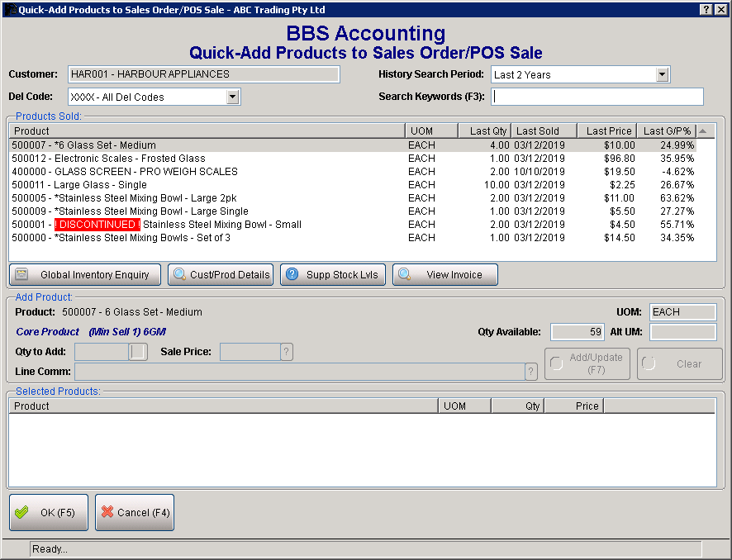Expand the Del Code dropdown list
732x560 pixels.
(233, 97)
